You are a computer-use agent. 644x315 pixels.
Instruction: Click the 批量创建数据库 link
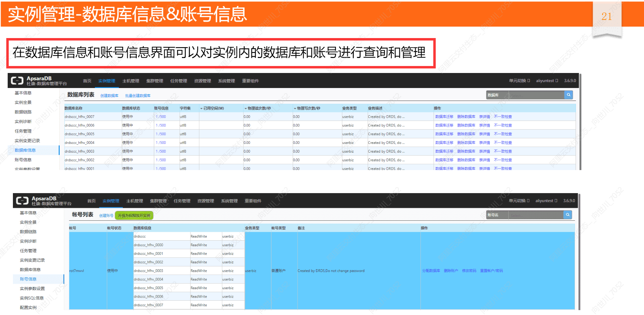point(138,96)
